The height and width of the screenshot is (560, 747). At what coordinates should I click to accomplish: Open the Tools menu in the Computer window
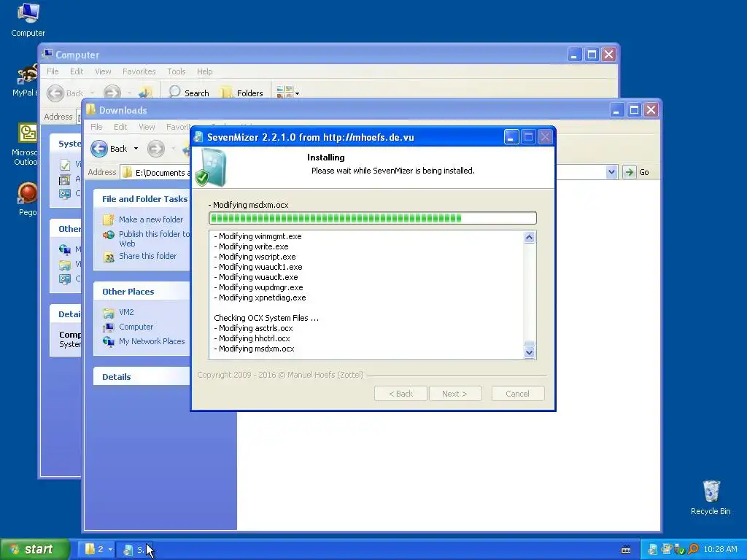[176, 71]
